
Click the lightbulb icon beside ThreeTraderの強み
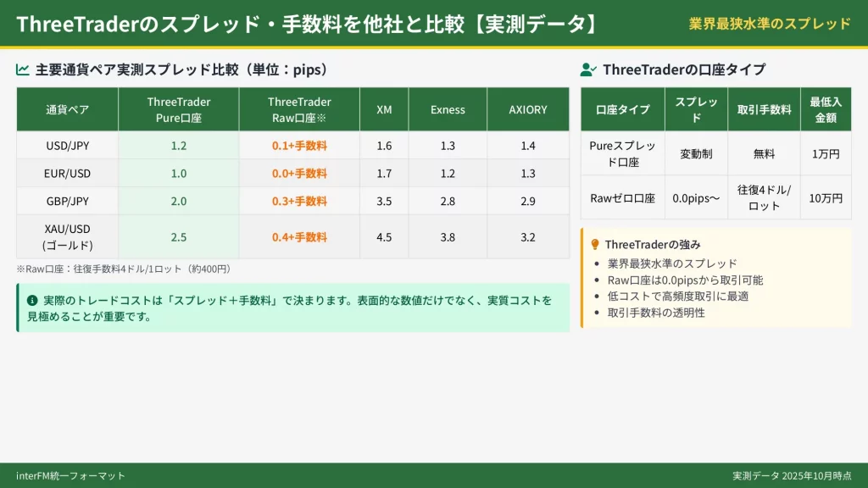595,244
